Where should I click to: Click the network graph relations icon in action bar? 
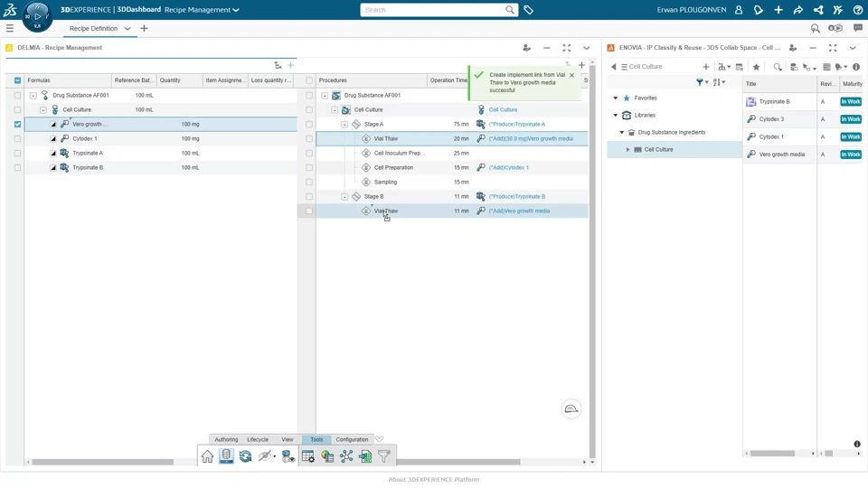coord(346,456)
